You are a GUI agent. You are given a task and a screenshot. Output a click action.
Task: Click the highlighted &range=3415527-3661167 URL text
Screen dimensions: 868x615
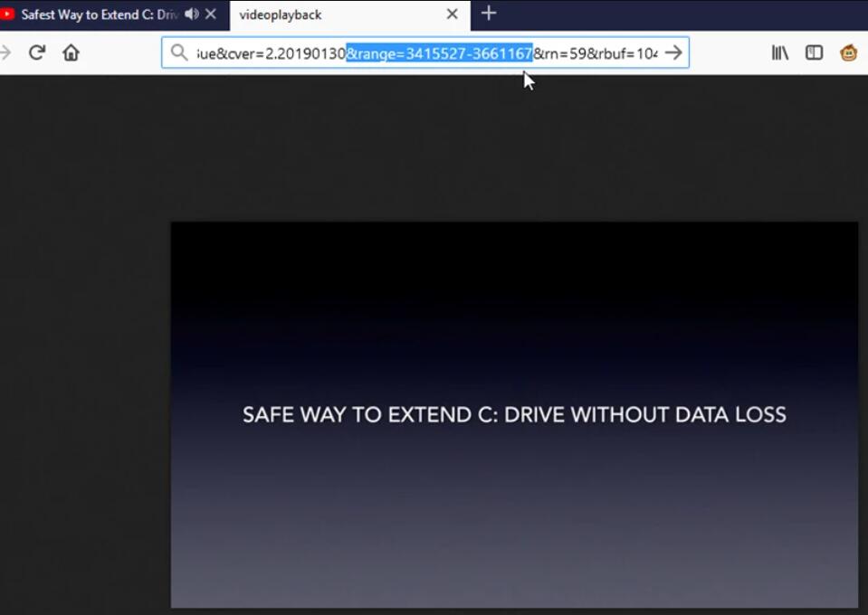(x=439, y=53)
